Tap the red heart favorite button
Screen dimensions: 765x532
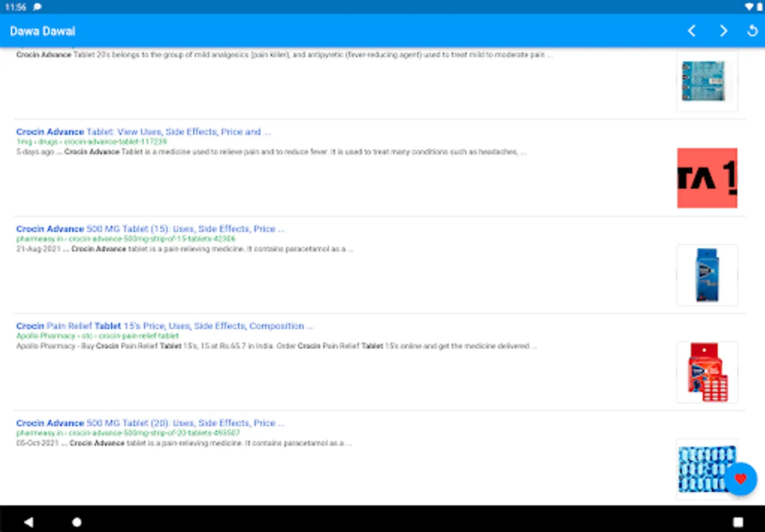coord(741,479)
